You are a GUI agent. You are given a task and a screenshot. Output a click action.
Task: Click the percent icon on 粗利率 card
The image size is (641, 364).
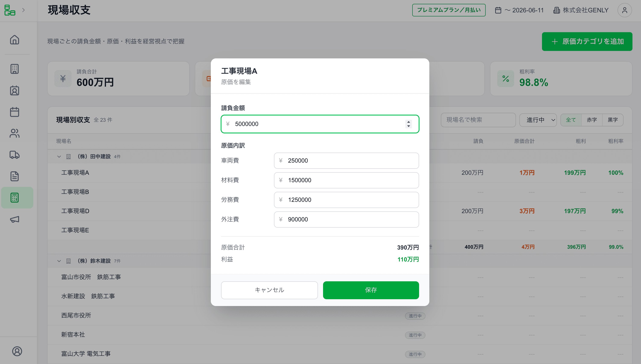506,78
